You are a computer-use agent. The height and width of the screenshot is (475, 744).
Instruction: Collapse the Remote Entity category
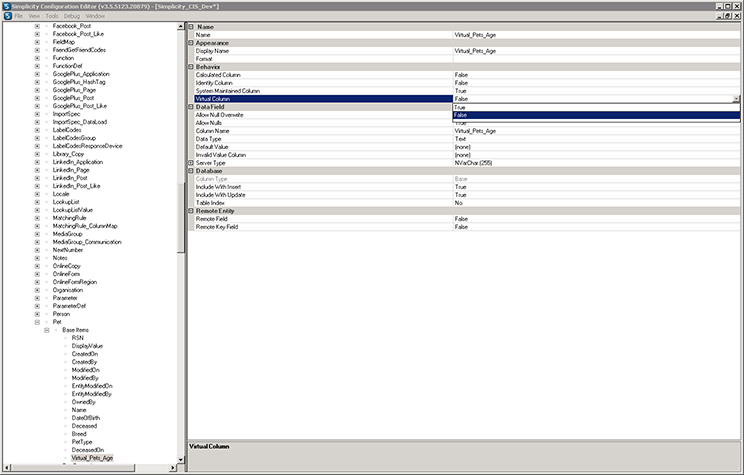tap(191, 211)
